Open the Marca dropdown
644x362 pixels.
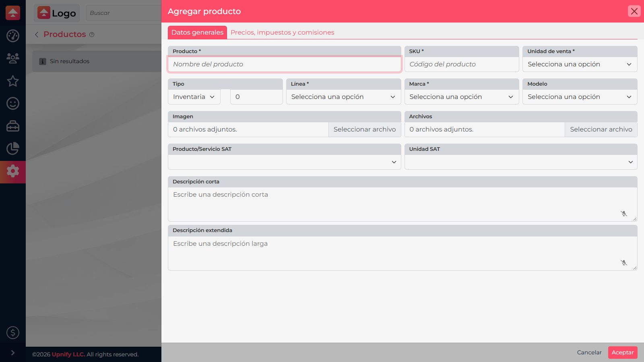(x=462, y=97)
